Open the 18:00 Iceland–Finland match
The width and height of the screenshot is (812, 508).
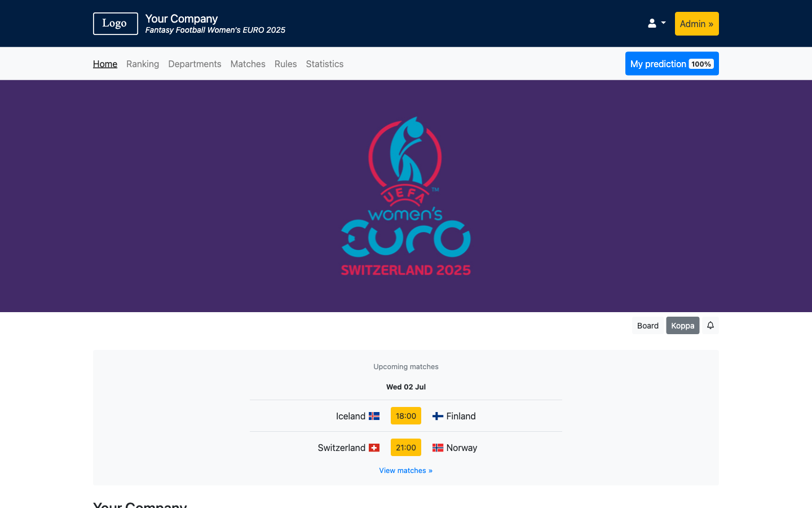[406, 416]
